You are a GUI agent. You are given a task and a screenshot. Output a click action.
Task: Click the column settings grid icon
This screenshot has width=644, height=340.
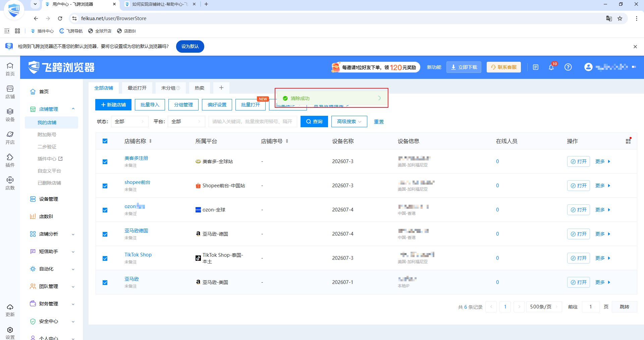click(628, 141)
